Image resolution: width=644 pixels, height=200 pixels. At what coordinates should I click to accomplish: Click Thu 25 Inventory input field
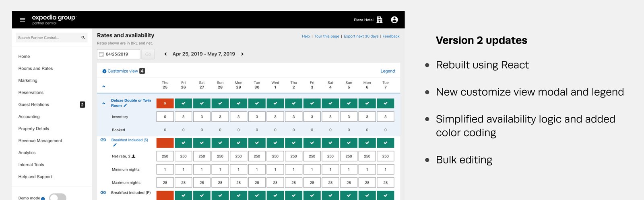165,117
